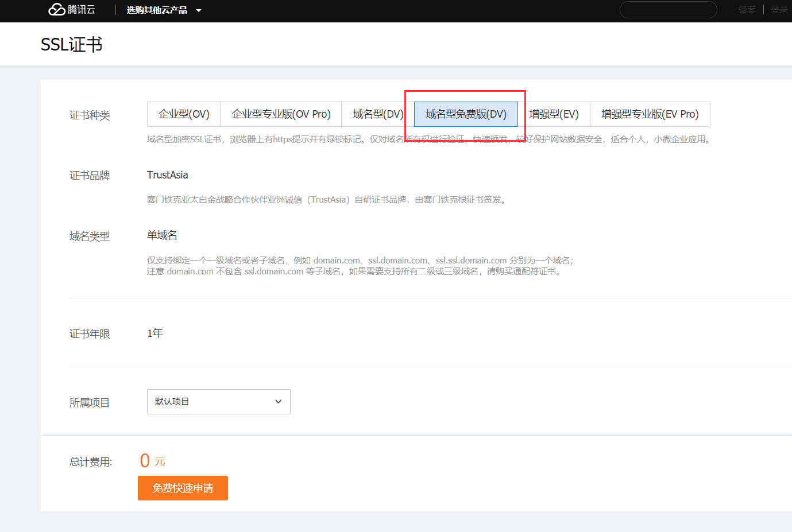The height and width of the screenshot is (532, 792).
Task: Click the 登录 login link
Action: (779, 10)
